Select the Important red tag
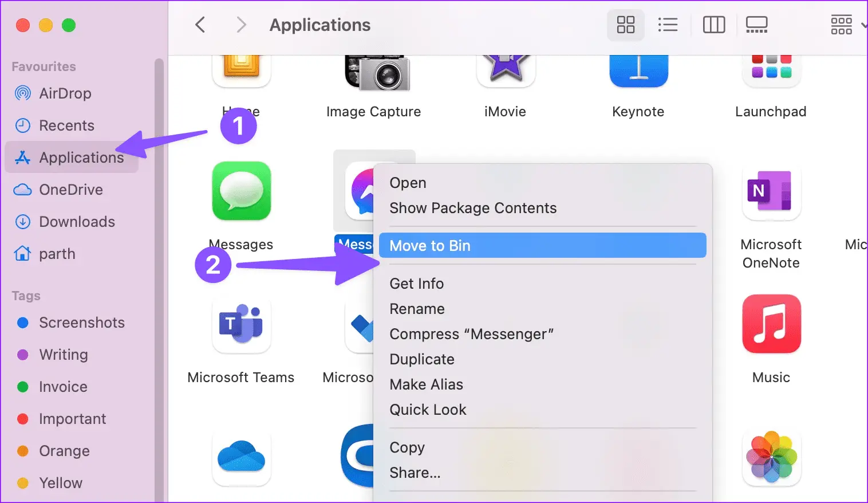 (x=72, y=419)
